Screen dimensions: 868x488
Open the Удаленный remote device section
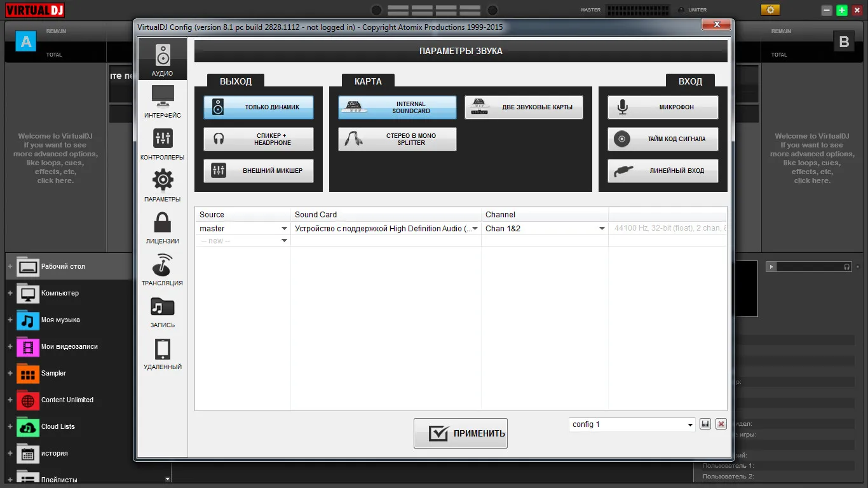pyautogui.click(x=163, y=353)
